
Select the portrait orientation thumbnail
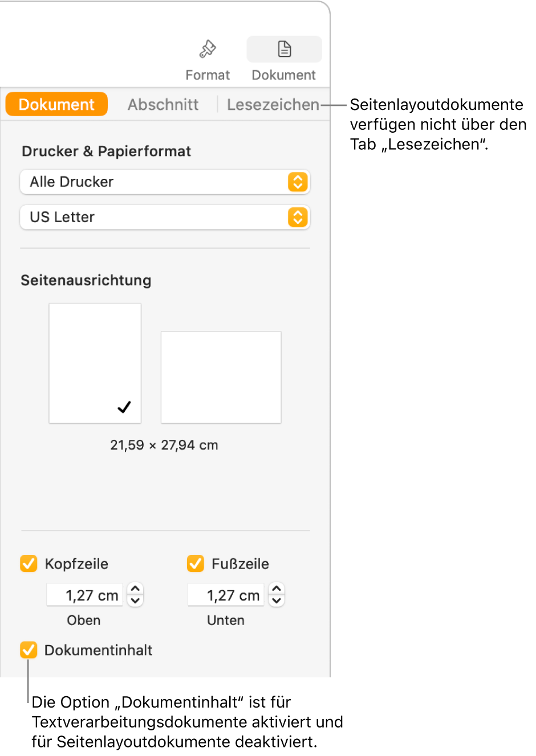(x=95, y=363)
